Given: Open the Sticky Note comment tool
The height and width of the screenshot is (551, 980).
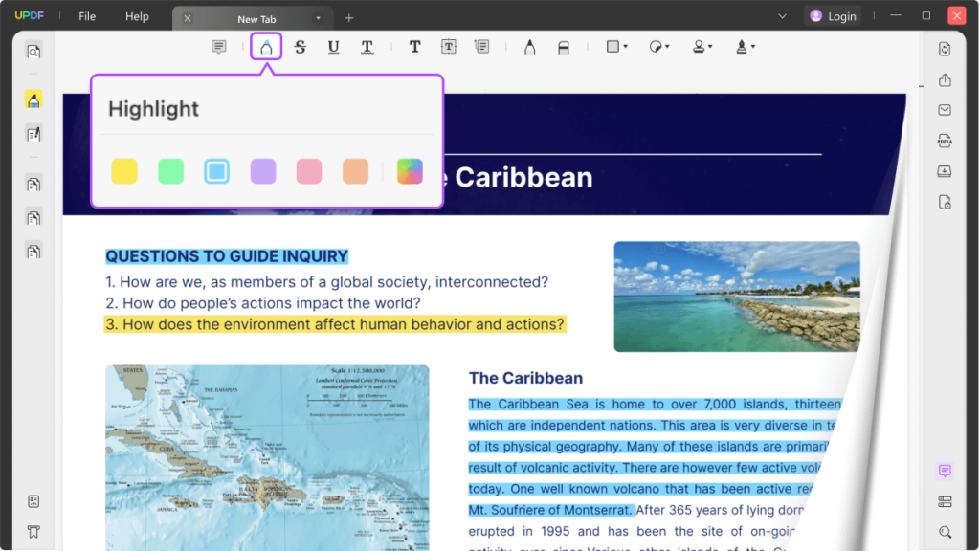Looking at the screenshot, I should (x=217, y=46).
